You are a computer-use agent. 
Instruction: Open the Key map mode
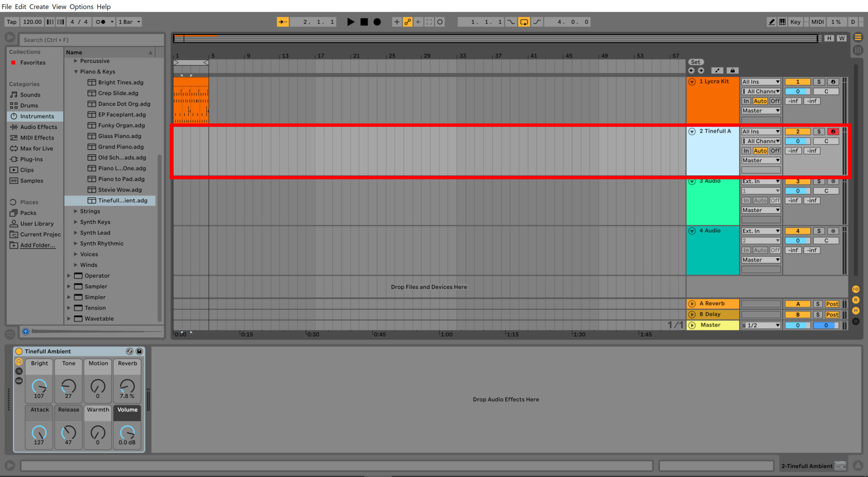(x=796, y=22)
